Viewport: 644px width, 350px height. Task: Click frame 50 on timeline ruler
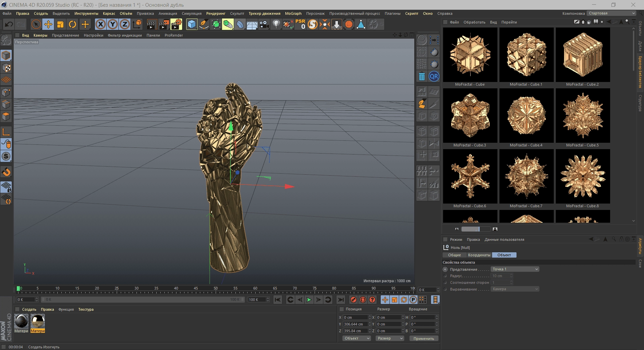tap(215, 289)
